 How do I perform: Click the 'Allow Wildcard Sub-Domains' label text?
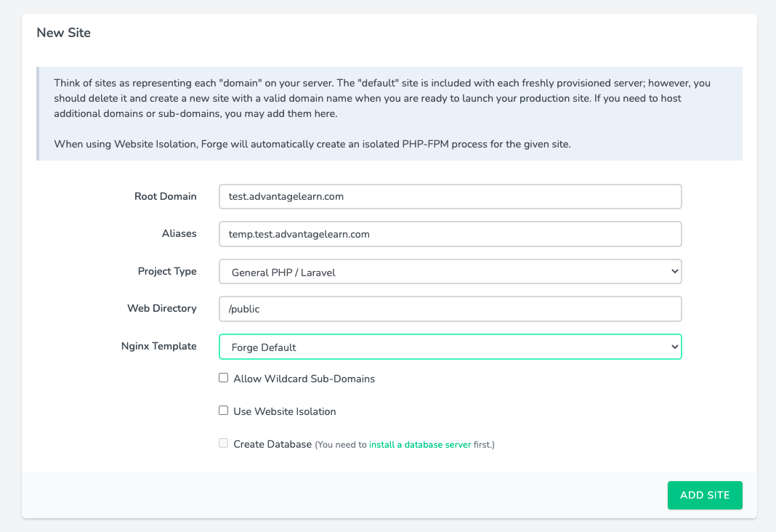tap(304, 379)
